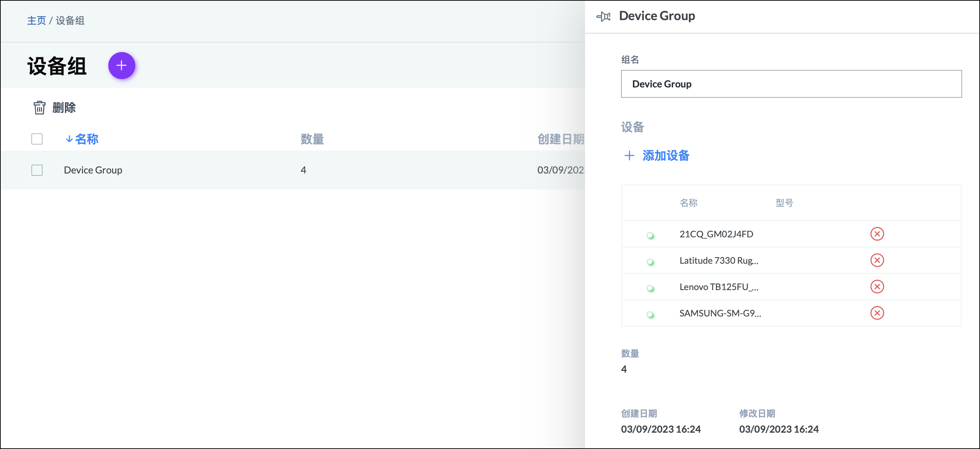Open Device Group row in list
The height and width of the screenshot is (449, 980).
93,170
